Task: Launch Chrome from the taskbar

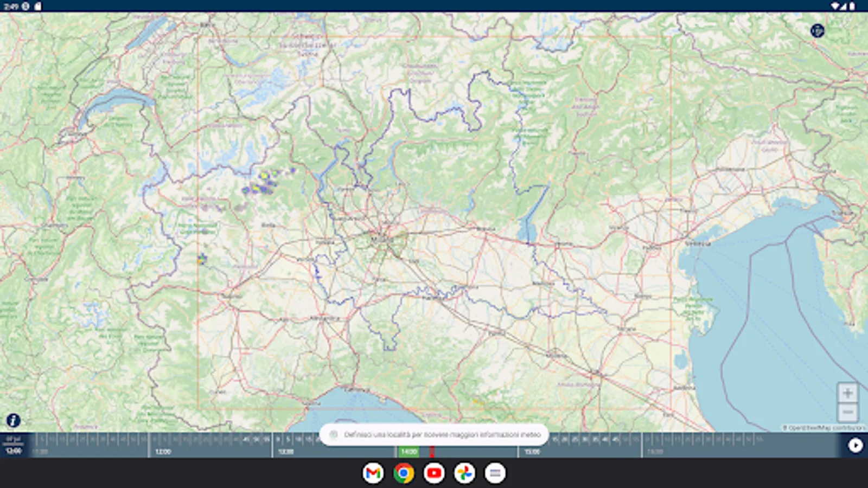Action: [x=403, y=473]
